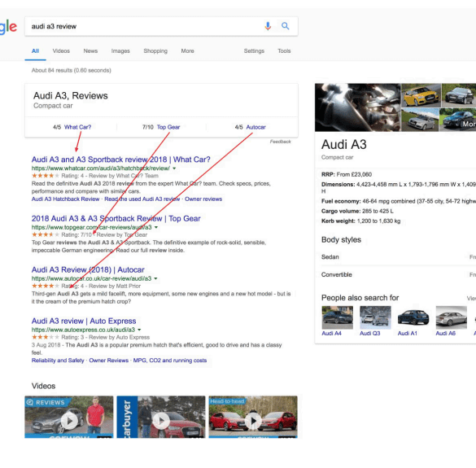Open '2018 Audi A3 & A3 Sportback Review | Top Gear'
The width and height of the screenshot is (476, 468).
[x=116, y=218]
